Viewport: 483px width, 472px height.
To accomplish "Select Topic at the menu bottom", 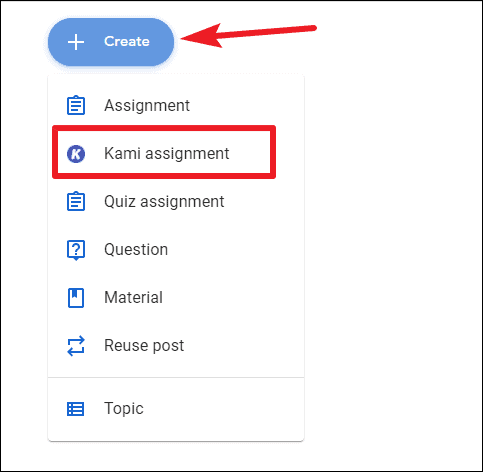I will click(176, 409).
